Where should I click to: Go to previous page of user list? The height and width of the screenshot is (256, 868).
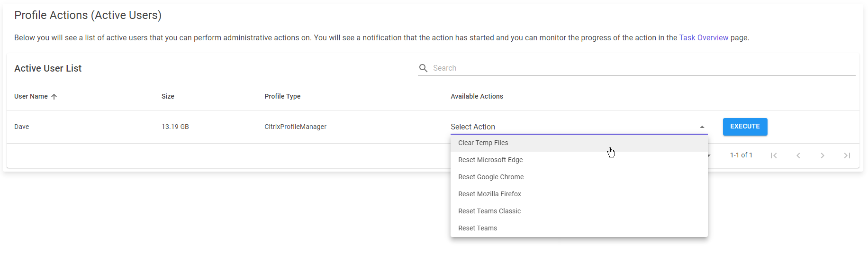point(798,155)
